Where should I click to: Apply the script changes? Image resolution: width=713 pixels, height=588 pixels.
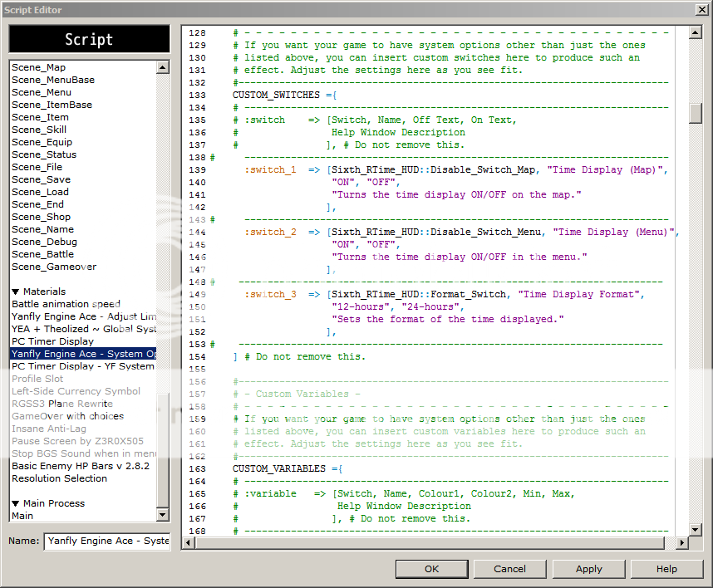(588, 569)
